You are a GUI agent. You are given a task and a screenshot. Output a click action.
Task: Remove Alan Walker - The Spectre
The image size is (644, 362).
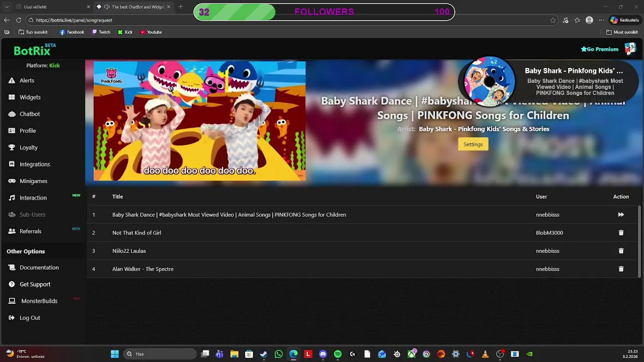point(621,269)
